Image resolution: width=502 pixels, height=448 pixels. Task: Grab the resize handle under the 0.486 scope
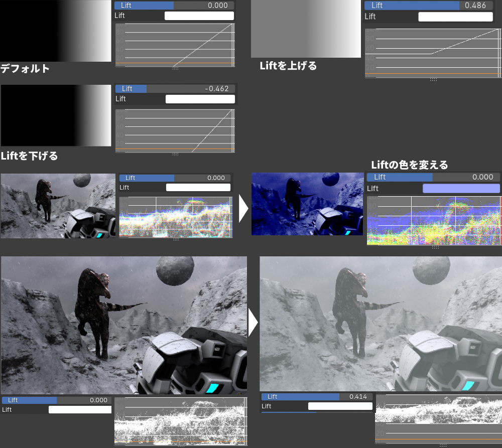pos(433,80)
